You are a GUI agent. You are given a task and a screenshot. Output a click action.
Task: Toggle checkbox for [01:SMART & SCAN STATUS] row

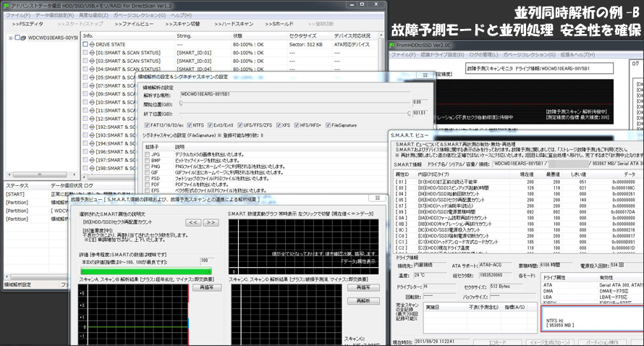point(85,53)
